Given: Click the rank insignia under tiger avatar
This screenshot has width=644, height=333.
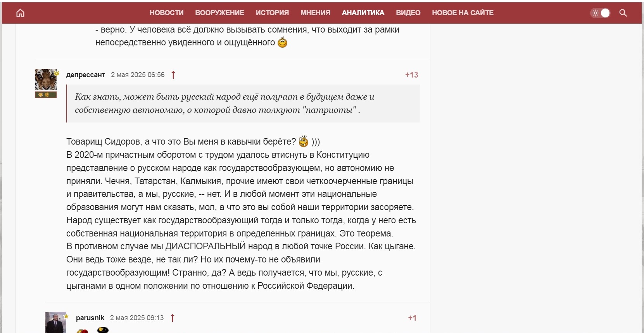Looking at the screenshot, I should [x=46, y=95].
